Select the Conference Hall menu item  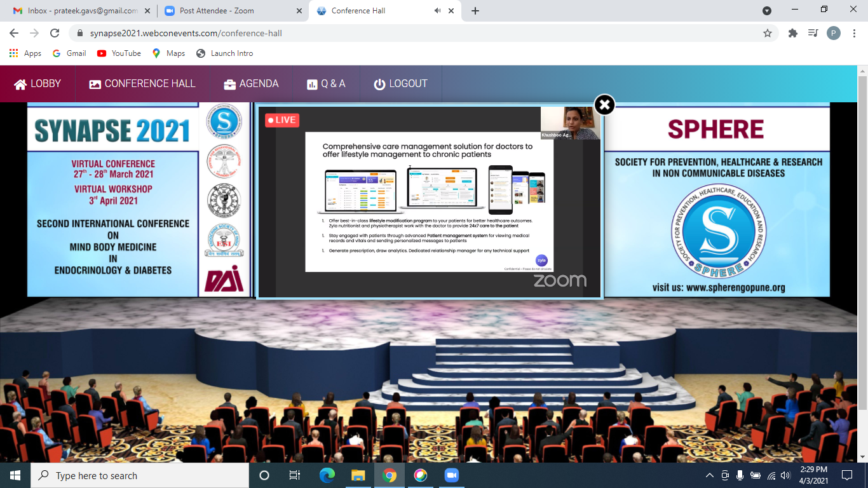142,84
